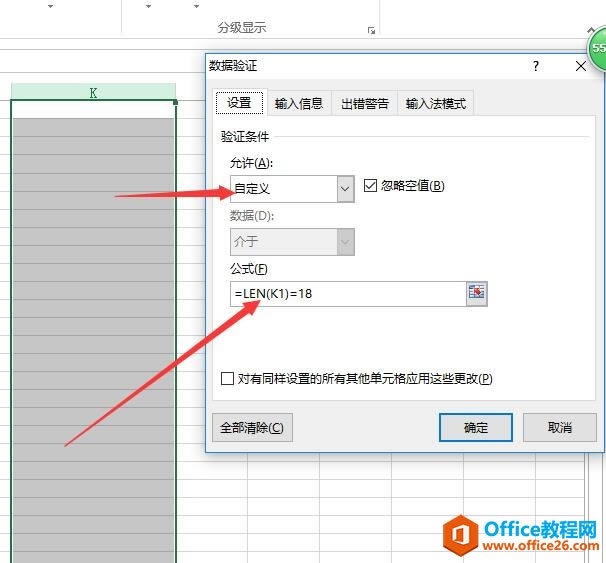
Task: Toggle the 忽略空值(B) checkbox
Action: [370, 186]
